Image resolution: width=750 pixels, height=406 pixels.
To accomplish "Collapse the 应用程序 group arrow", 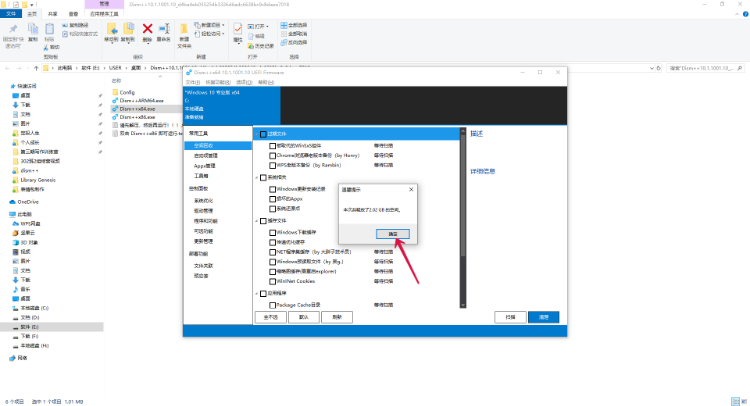I will pos(257,293).
